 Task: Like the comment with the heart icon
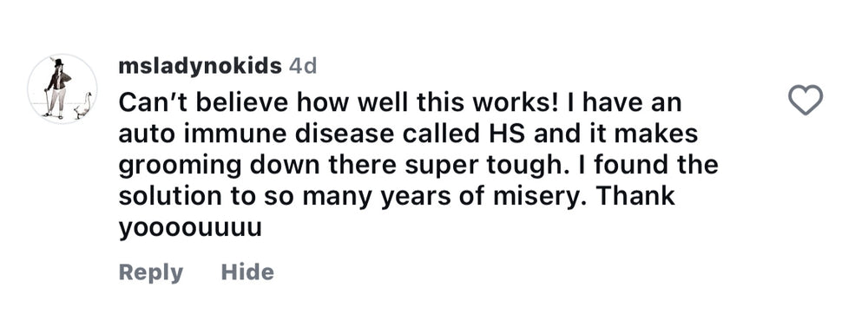point(805,101)
